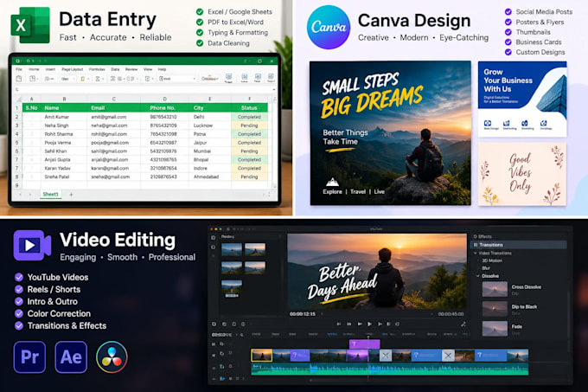Open the Excel File menu

pos(19,69)
